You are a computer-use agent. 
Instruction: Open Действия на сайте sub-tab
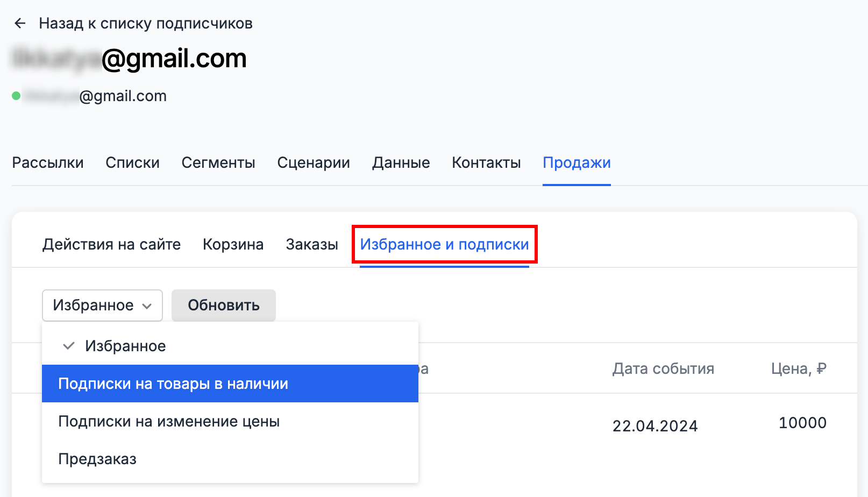point(111,244)
